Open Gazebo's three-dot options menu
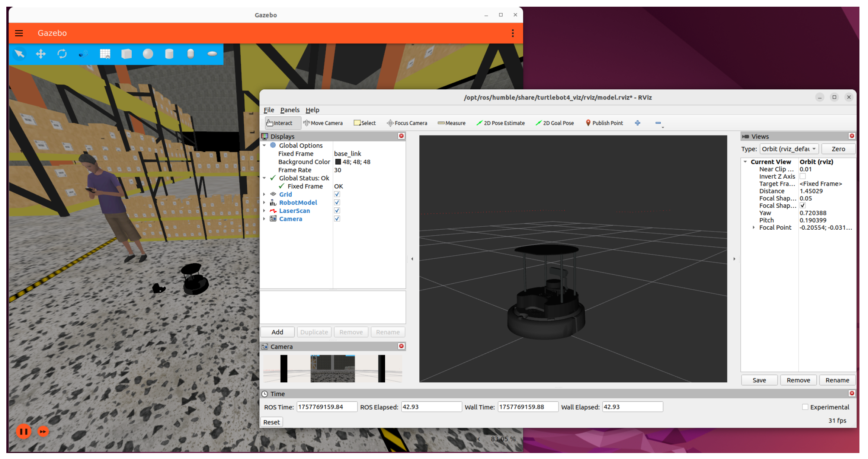868x459 pixels. 513,33
